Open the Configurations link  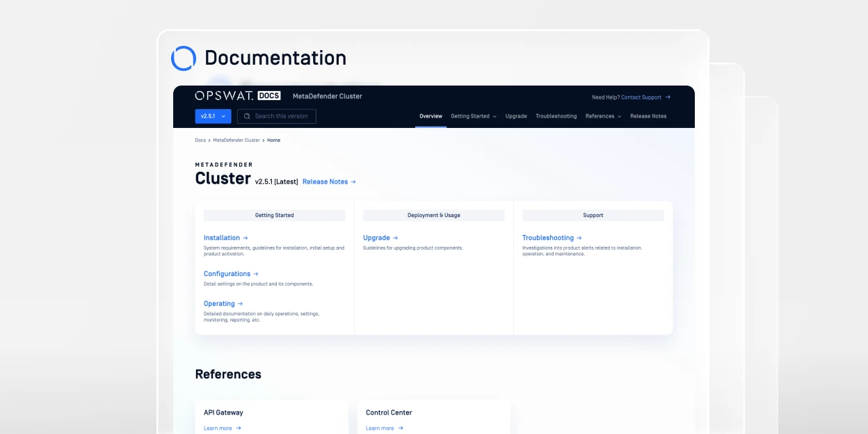pyautogui.click(x=227, y=274)
